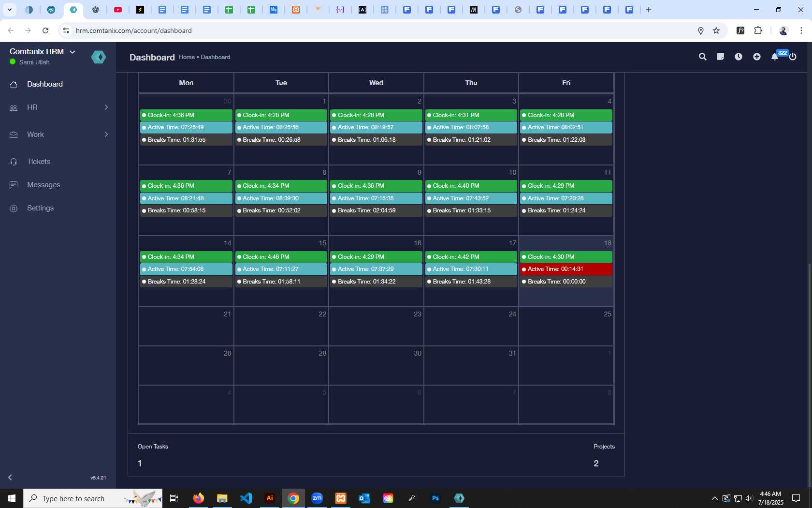Click Breaks Time: 00:26:58 entry

click(x=281, y=140)
